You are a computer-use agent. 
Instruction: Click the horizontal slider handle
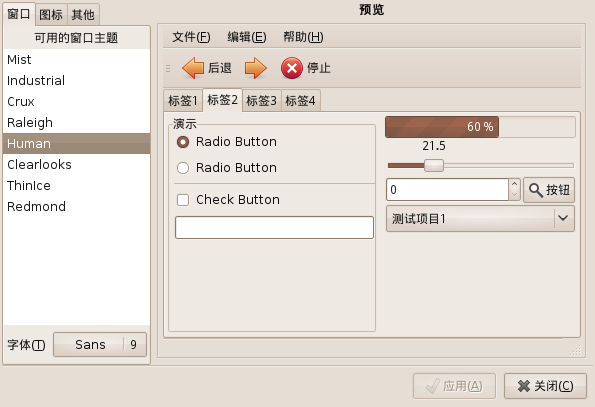coord(434,166)
